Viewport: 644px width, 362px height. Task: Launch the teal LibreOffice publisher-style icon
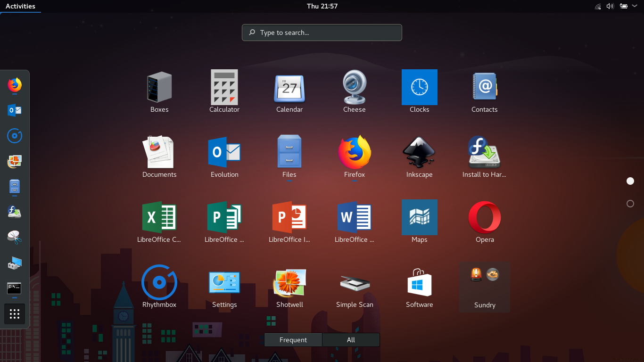pyautogui.click(x=224, y=218)
